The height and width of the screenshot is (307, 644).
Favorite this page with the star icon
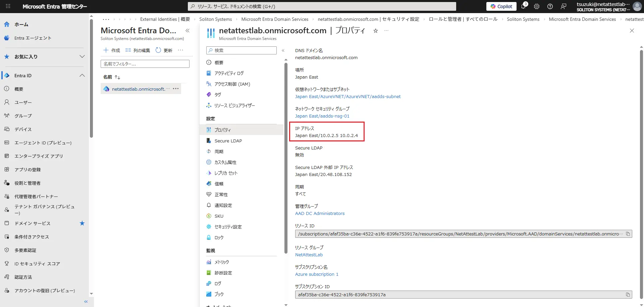[376, 31]
